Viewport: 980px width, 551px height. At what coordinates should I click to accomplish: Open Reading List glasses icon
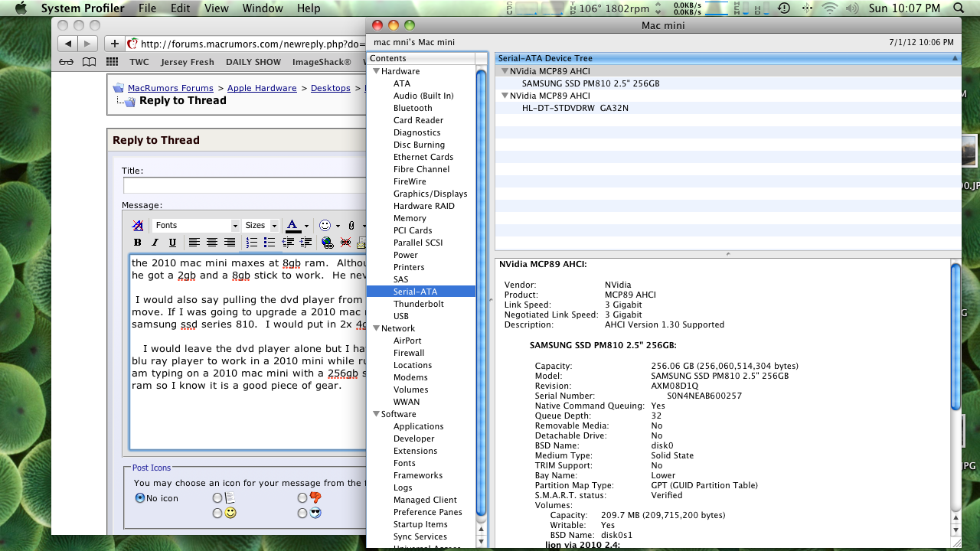tap(67, 62)
